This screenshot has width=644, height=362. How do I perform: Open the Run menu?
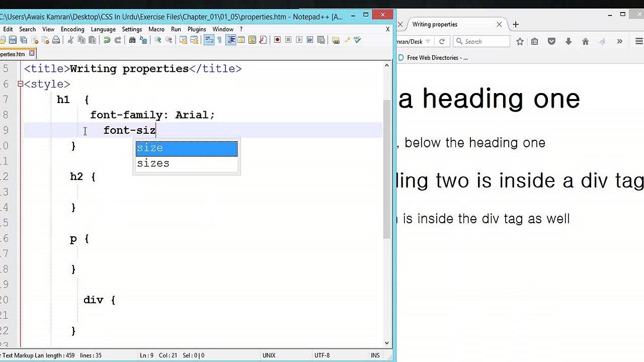(x=176, y=29)
